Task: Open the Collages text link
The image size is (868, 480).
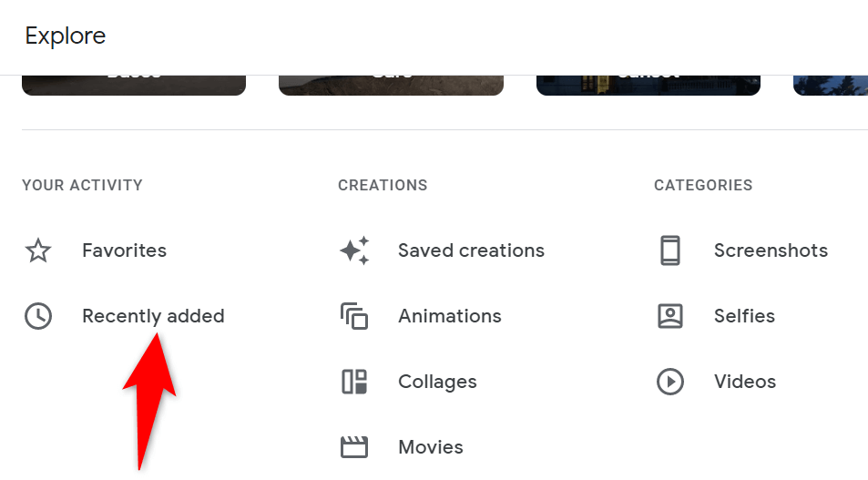Action: coord(437,382)
